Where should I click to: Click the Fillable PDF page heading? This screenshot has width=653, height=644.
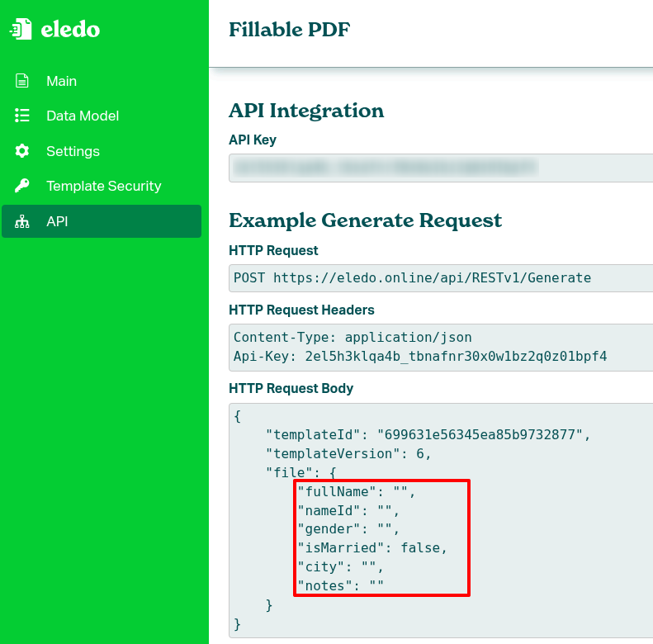[x=289, y=30]
